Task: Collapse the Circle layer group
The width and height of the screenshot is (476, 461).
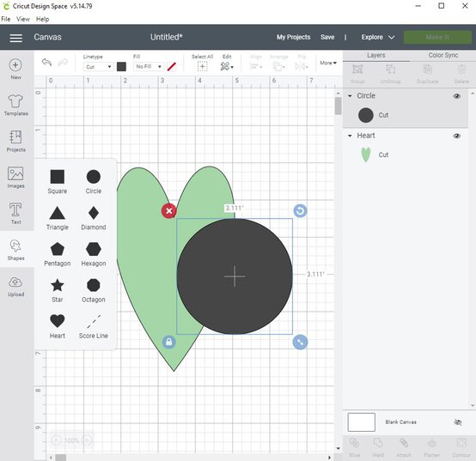Action: click(x=350, y=96)
